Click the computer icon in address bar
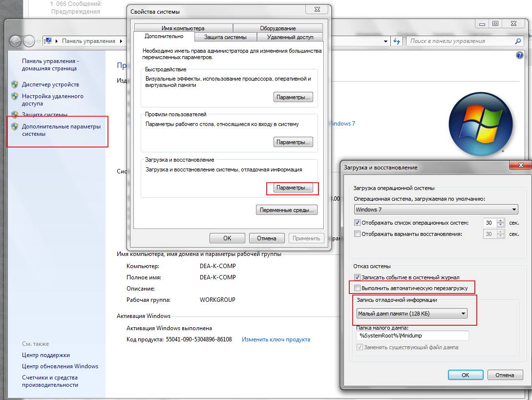The image size is (532, 400). click(x=48, y=41)
